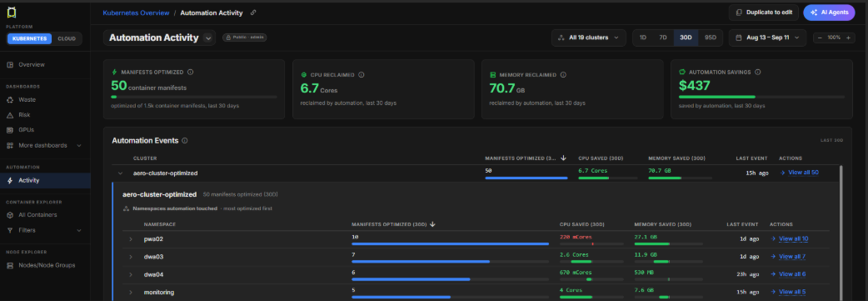Image resolution: width=868 pixels, height=301 pixels.
Task: Open the All 19 clusters dropdown
Action: click(588, 38)
